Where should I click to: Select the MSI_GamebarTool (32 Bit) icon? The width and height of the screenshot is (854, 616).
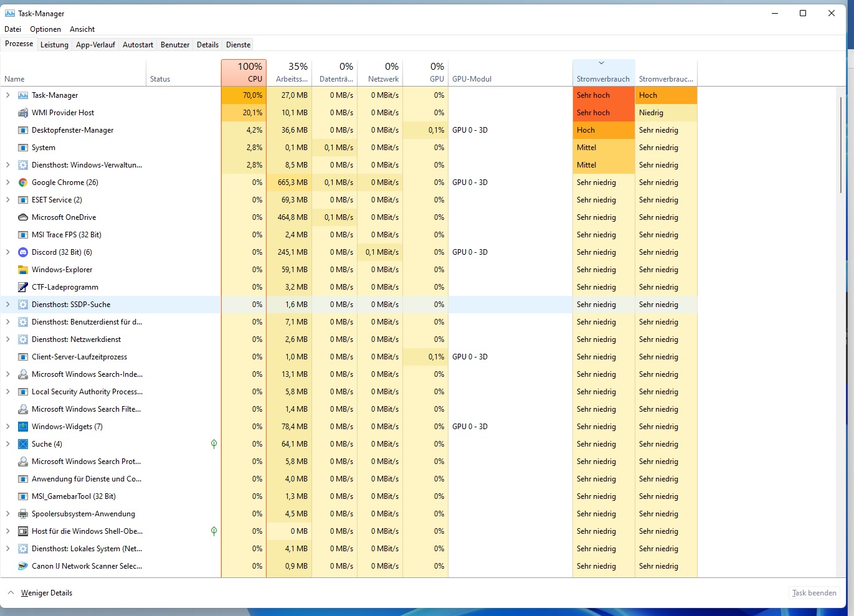coord(22,496)
